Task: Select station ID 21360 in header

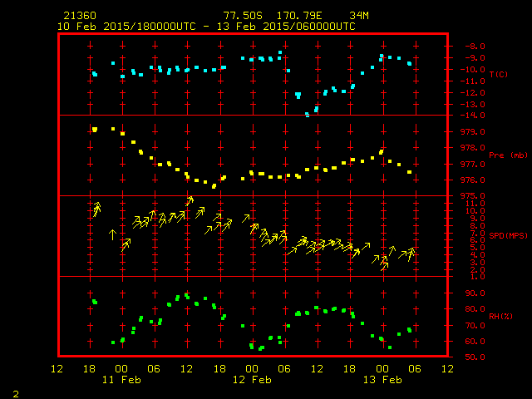Action: click(78, 16)
